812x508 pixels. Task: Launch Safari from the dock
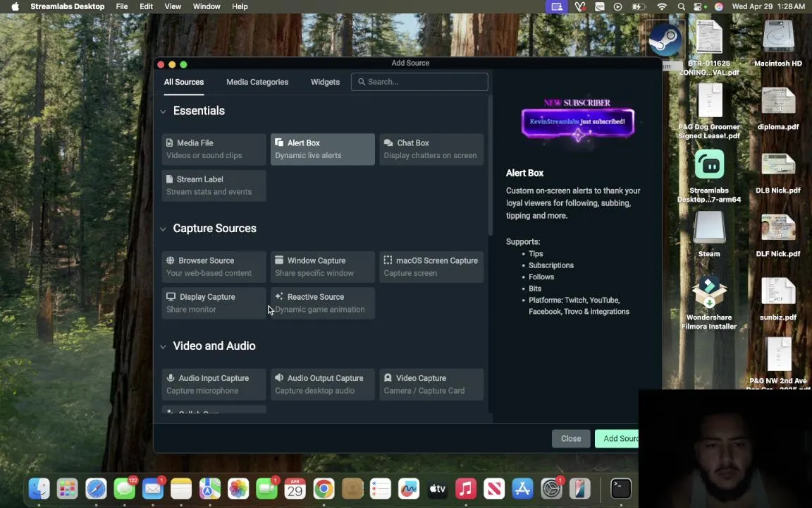coord(96,488)
